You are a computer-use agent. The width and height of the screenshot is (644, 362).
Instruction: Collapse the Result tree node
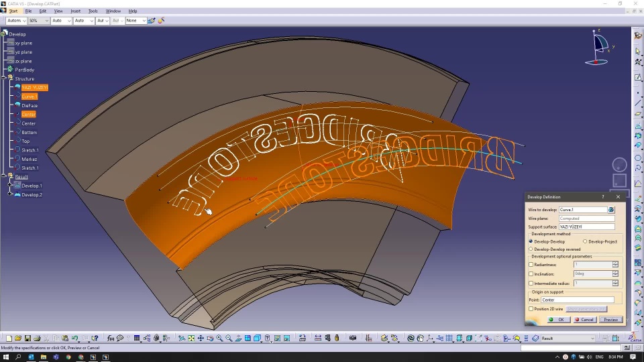point(4,175)
